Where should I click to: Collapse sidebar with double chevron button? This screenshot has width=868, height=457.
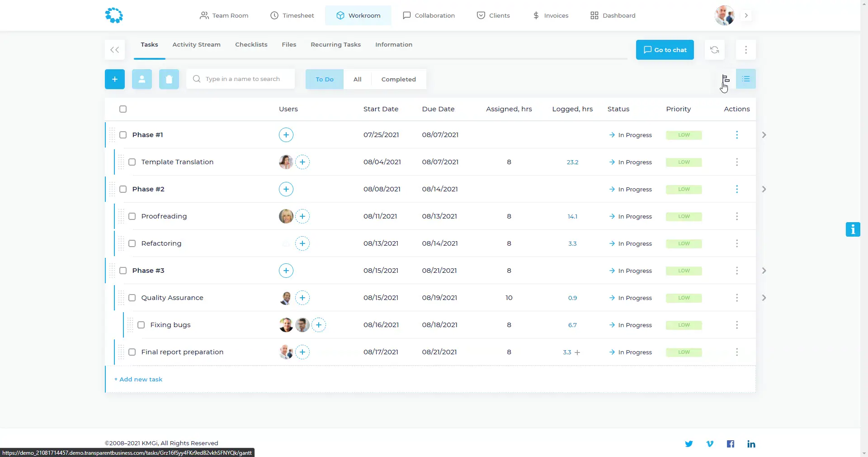(x=115, y=50)
